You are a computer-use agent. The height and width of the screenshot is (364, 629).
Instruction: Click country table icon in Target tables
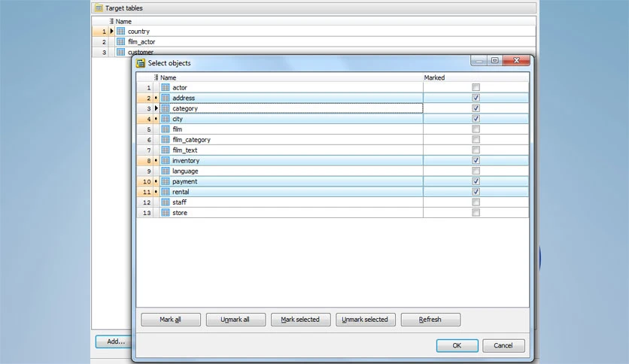(120, 32)
